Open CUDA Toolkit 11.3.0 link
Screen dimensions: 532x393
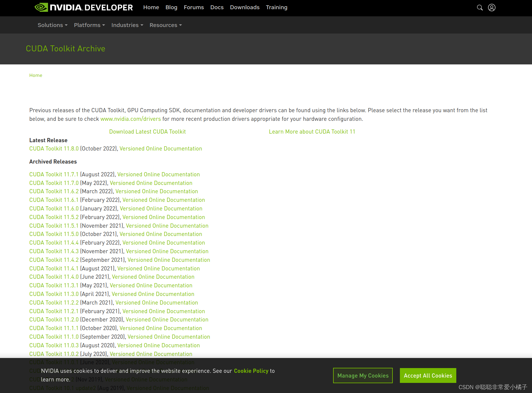click(x=54, y=294)
